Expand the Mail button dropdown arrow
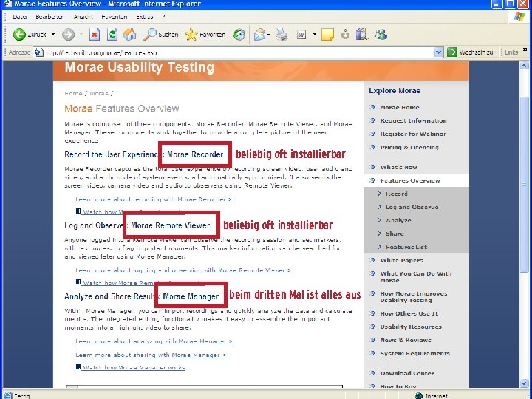 point(269,34)
